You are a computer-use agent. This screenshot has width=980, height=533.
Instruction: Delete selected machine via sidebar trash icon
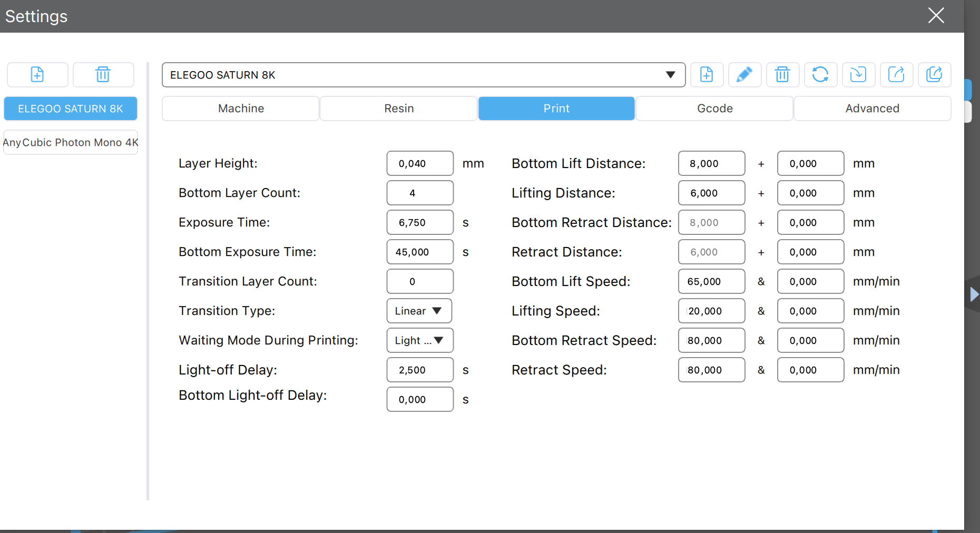pyautogui.click(x=103, y=74)
